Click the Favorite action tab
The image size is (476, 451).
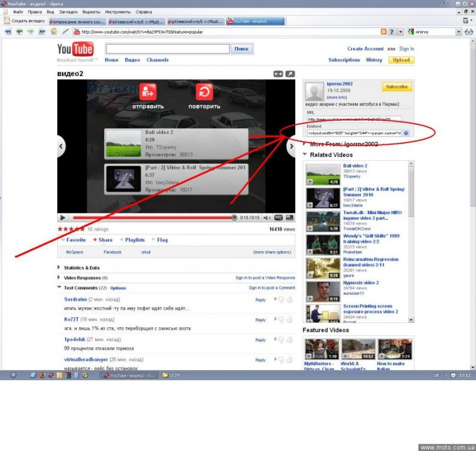pyautogui.click(x=76, y=240)
